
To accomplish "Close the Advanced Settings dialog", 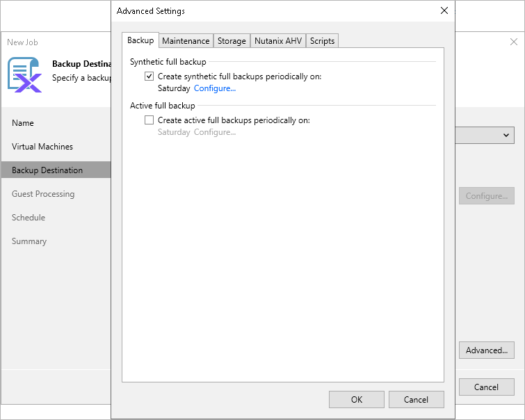I will click(444, 10).
